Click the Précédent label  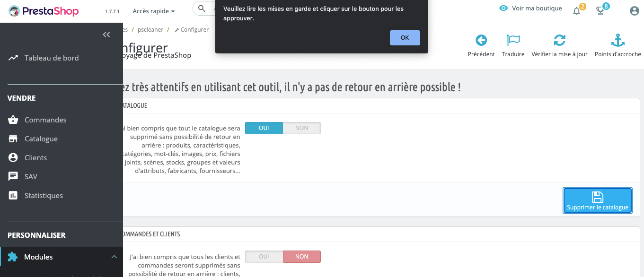pos(481,54)
